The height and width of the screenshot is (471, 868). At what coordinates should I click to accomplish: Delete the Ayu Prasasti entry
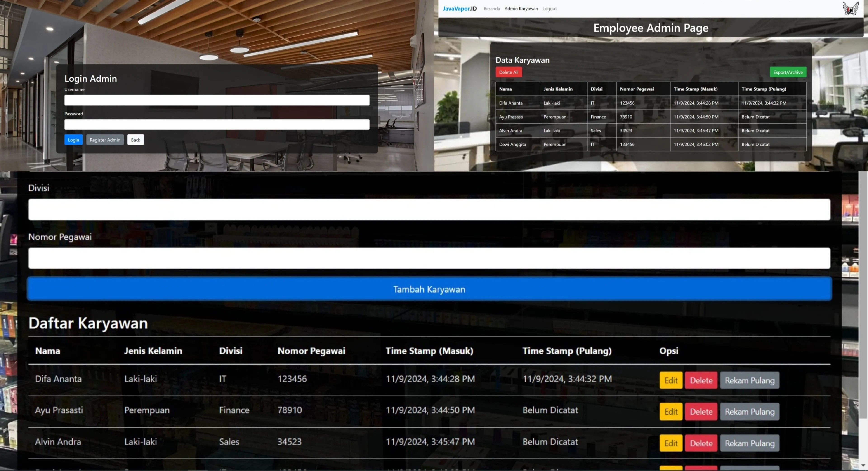(x=701, y=411)
